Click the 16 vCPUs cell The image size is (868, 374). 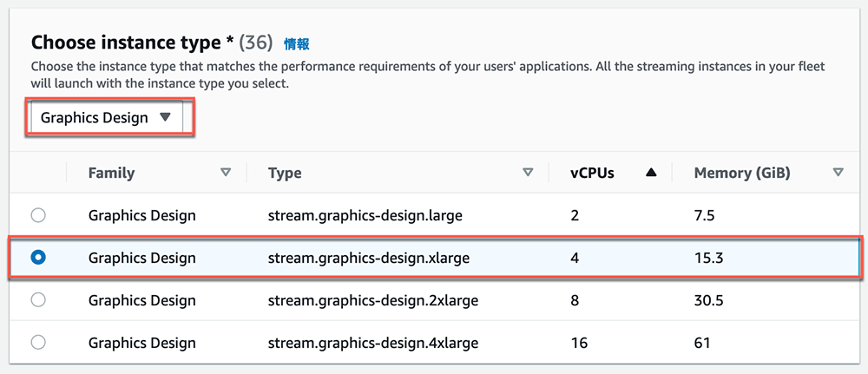point(578,343)
